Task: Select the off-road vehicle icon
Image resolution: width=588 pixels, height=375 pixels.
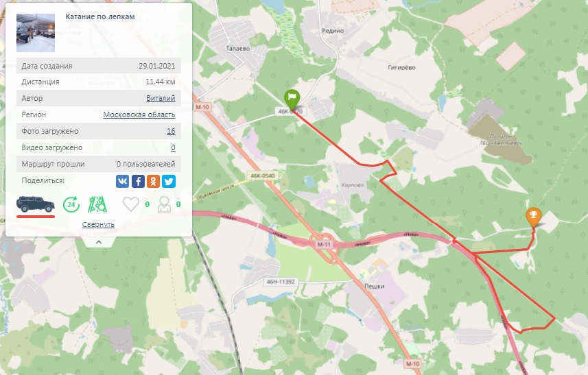Action: coord(36,204)
